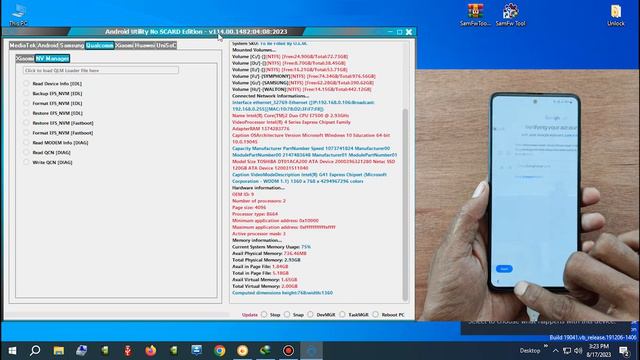Switch to the UniSoC tab

click(x=166, y=45)
